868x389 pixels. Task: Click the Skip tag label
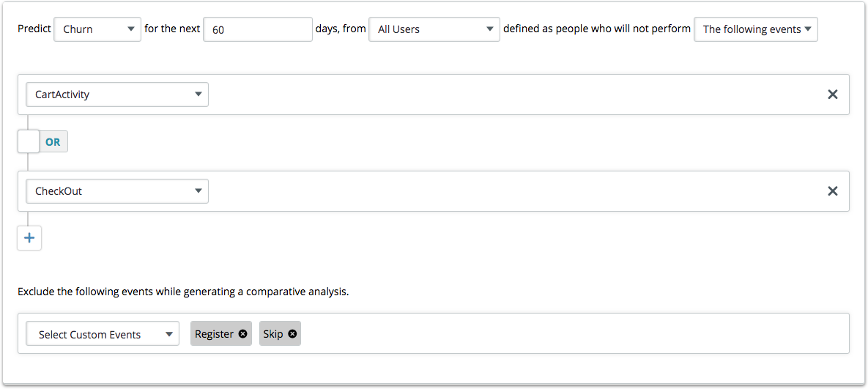coord(272,334)
